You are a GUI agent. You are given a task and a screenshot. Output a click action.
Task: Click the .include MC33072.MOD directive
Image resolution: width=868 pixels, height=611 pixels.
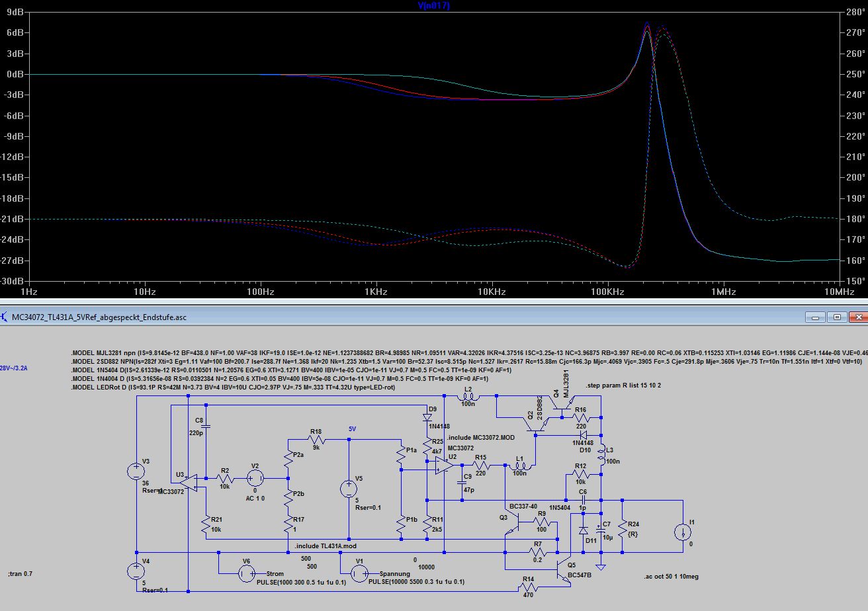(x=481, y=438)
